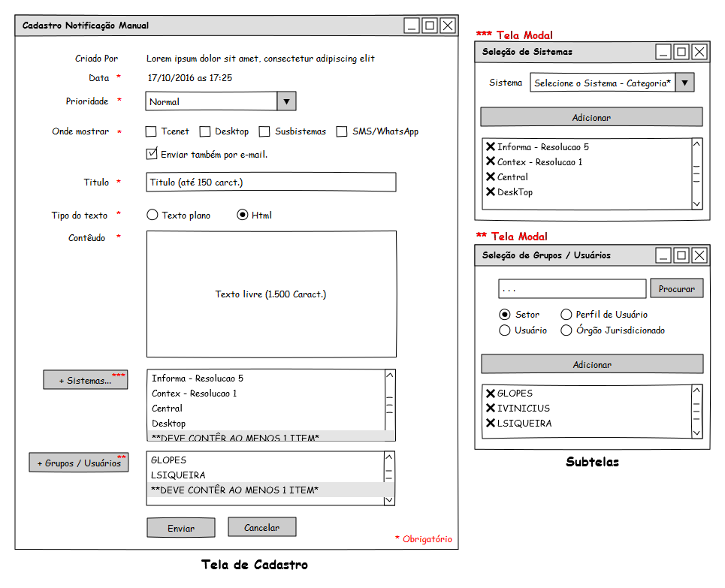The height and width of the screenshot is (588, 725).
Task: Expand the Selecione o Sistema dropdown
Action: click(x=684, y=83)
